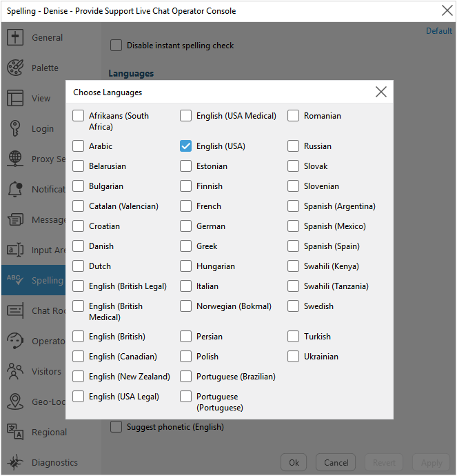Enable French spelling language
The height and width of the screenshot is (476, 457).
[x=185, y=206]
